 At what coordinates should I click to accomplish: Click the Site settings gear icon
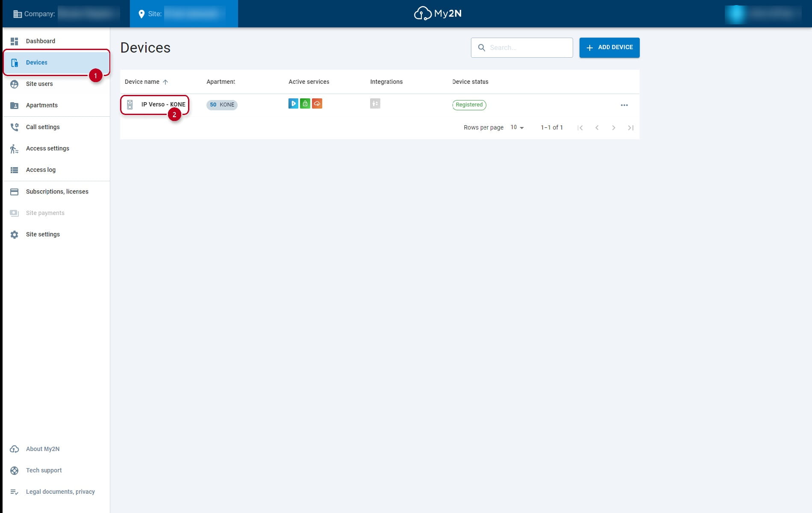point(14,234)
